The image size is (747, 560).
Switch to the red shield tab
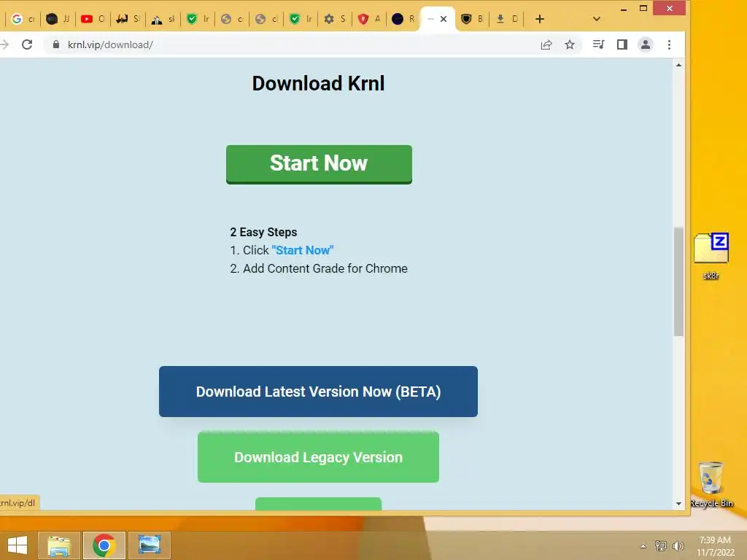pyautogui.click(x=368, y=19)
